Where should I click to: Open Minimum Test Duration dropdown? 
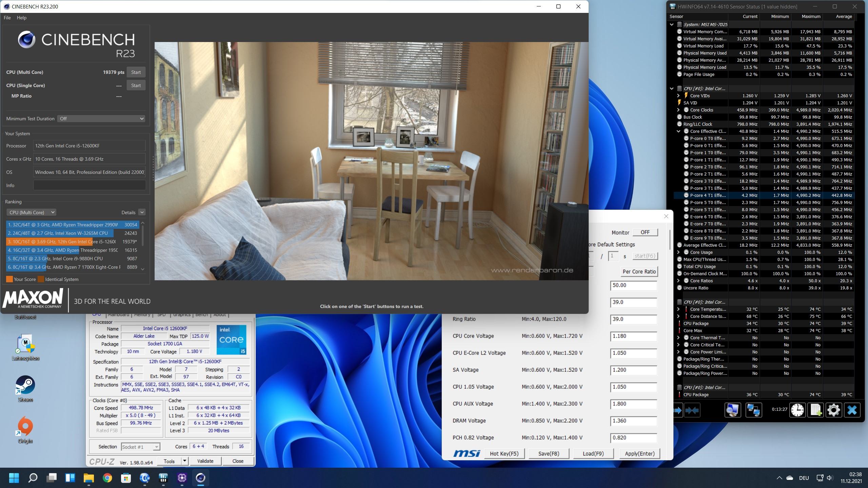tap(101, 119)
